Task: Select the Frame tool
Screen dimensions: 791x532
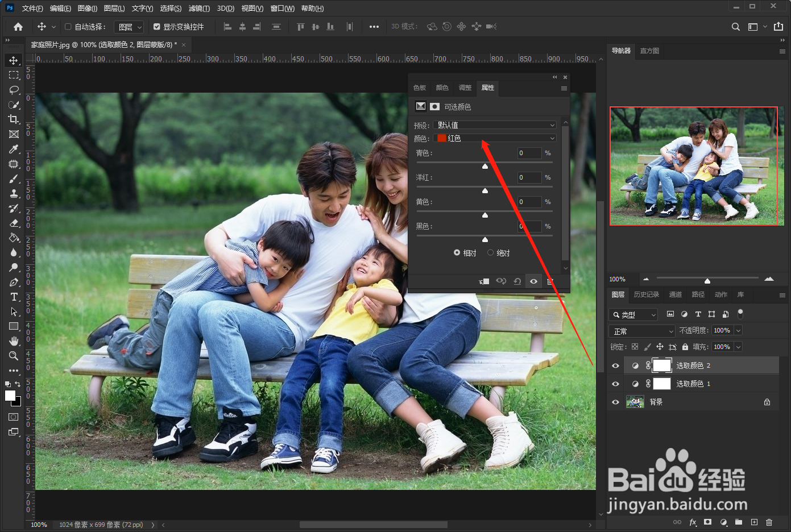Action: pyautogui.click(x=14, y=134)
